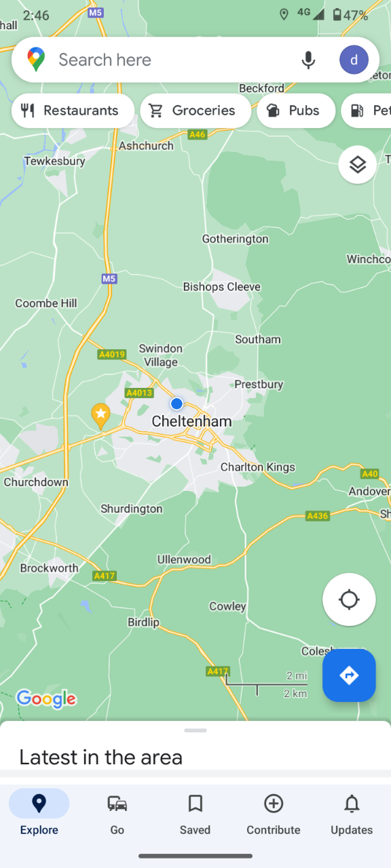Image resolution: width=391 pixels, height=868 pixels.
Task: Select the Petrol filter chip
Action: pyautogui.click(x=367, y=111)
